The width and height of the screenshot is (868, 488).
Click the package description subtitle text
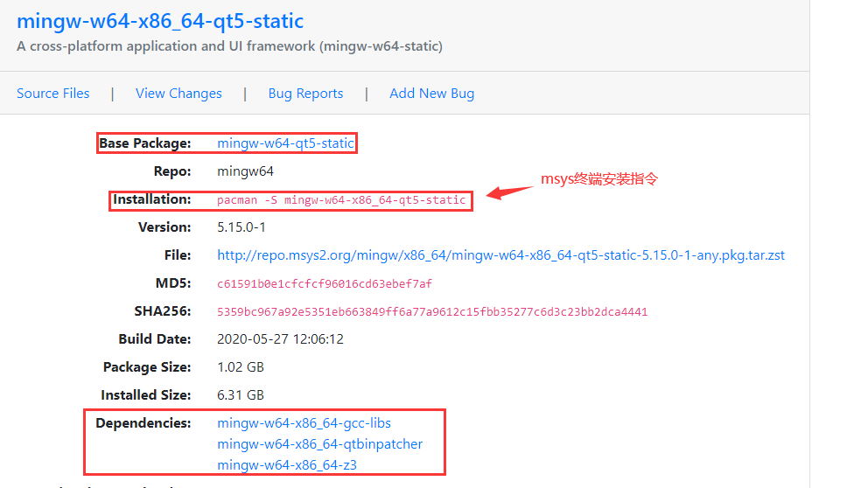[x=230, y=46]
